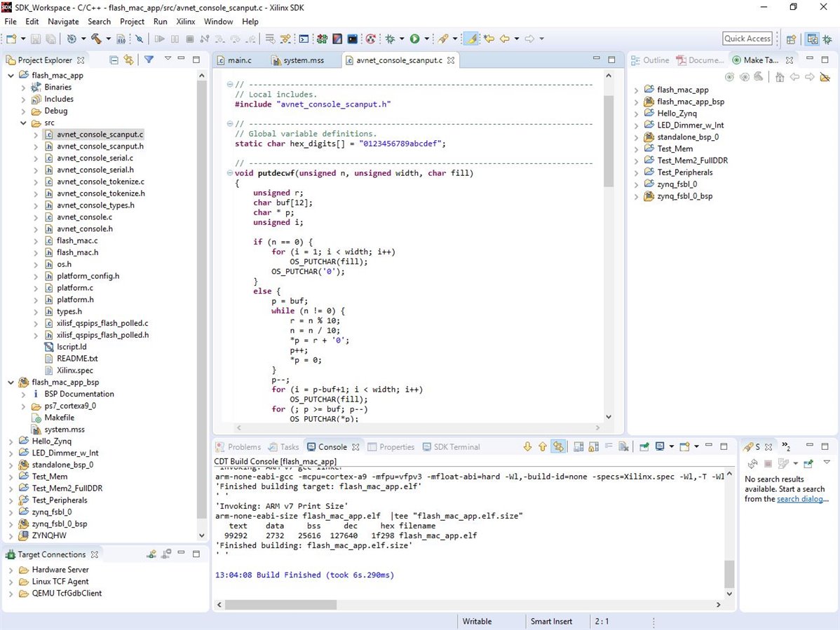Click Collapse All in Project Explorer

(x=114, y=60)
